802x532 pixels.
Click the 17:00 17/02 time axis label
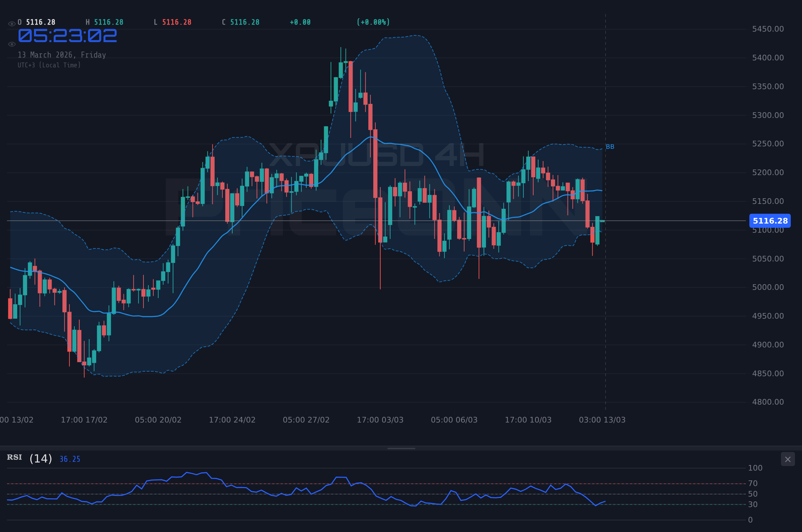click(84, 420)
